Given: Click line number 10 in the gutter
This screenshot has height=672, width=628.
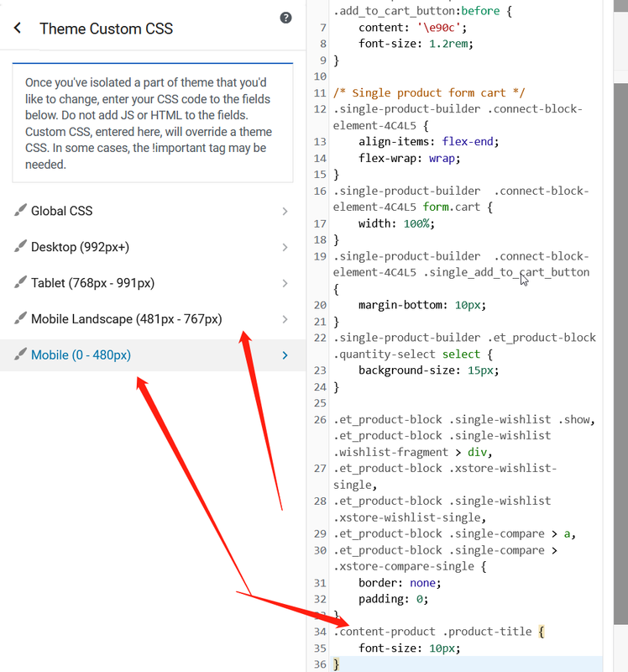Looking at the screenshot, I should (320, 76).
